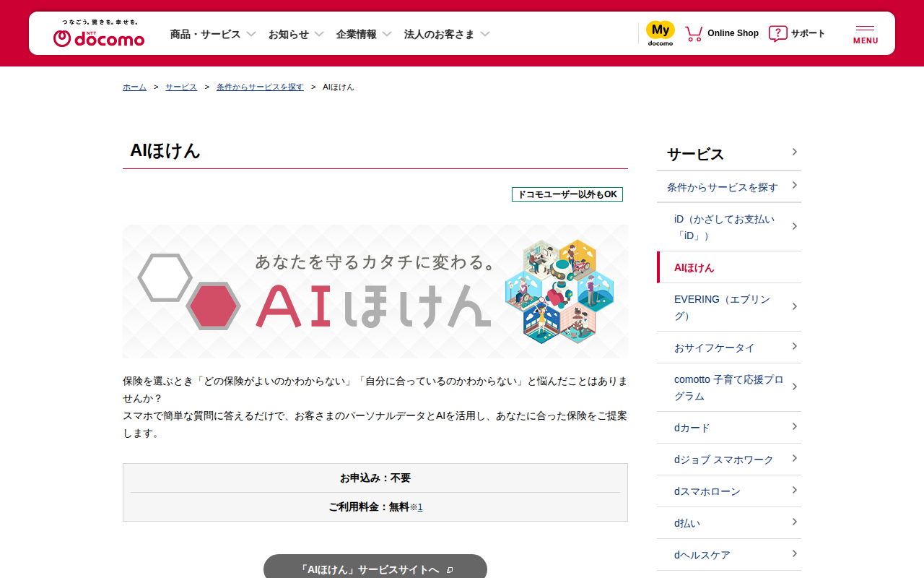Screen dimensions: 924x578
Task: Select dカード sidebar item
Action: click(x=729, y=428)
